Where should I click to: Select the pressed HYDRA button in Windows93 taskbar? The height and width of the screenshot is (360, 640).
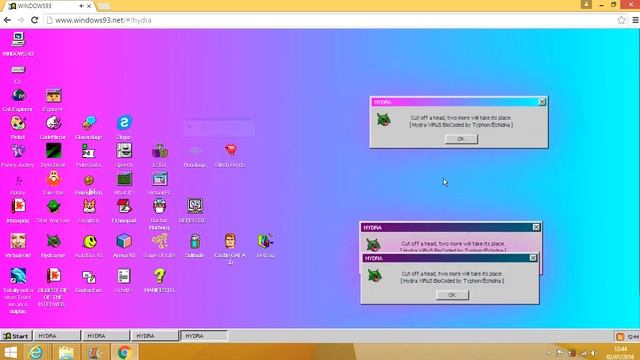point(204,336)
